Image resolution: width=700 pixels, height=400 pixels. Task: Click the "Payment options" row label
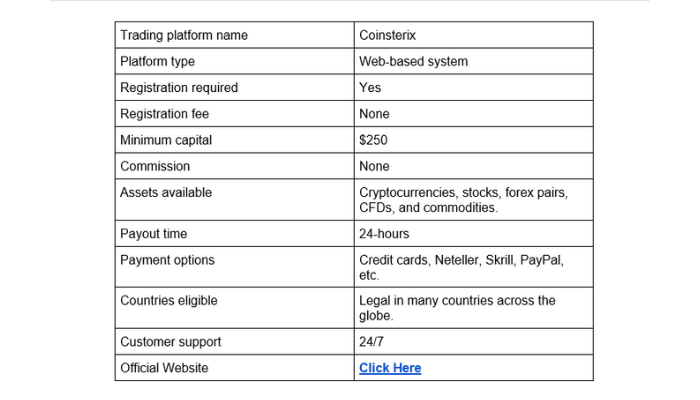(167, 260)
